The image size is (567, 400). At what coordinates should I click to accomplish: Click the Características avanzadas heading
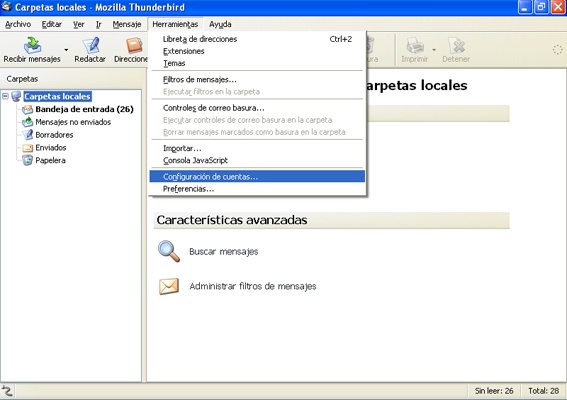(232, 220)
